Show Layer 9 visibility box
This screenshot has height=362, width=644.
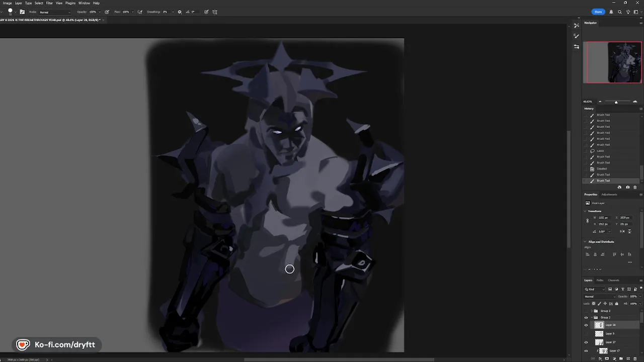point(586,333)
